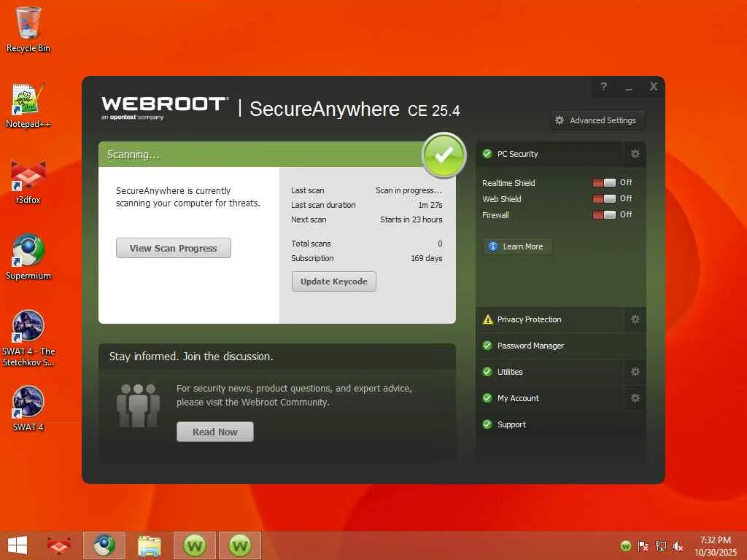Click the 'Scan in progress...' value
Screen dimensions: 747x560
[409, 190]
